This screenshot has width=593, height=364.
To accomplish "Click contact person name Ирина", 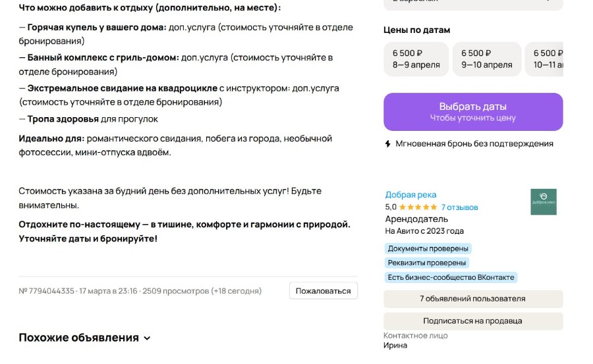I will point(395,346).
